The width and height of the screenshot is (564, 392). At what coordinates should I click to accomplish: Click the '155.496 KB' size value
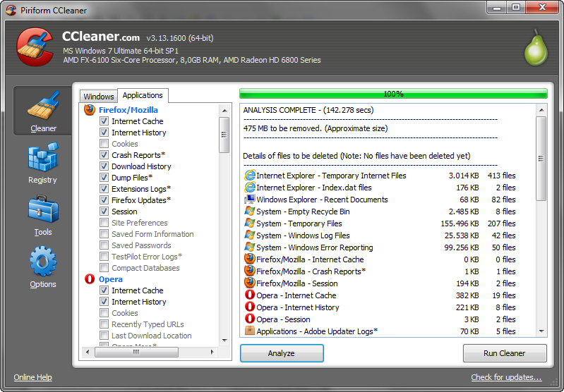[x=460, y=223]
